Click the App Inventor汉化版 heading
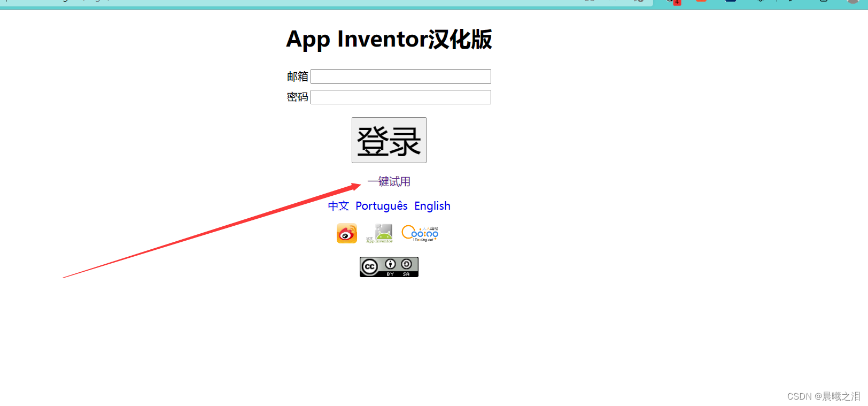 [389, 39]
